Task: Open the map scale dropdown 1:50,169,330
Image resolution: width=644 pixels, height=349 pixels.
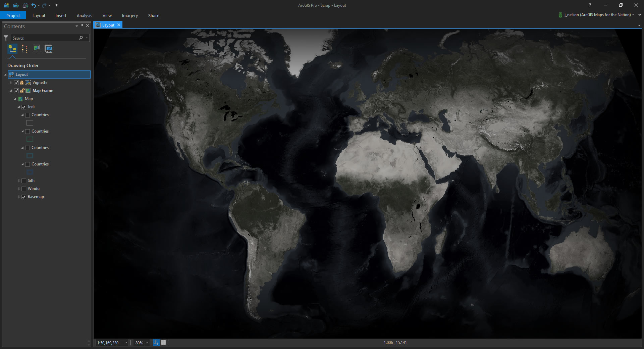Action: [x=126, y=343]
